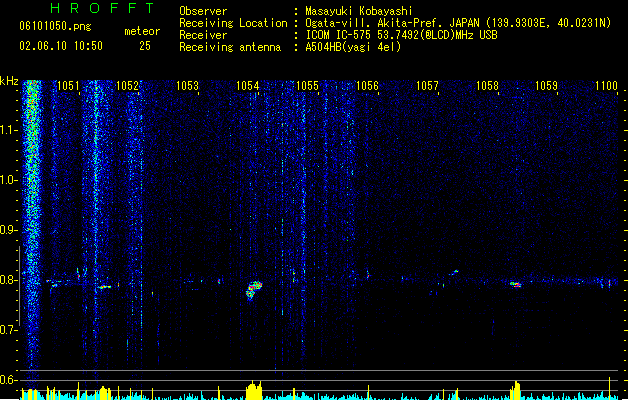This screenshot has height=400, width=629.
Task: Click the date stamp 02.06.10 10:50
Action: pos(61,46)
